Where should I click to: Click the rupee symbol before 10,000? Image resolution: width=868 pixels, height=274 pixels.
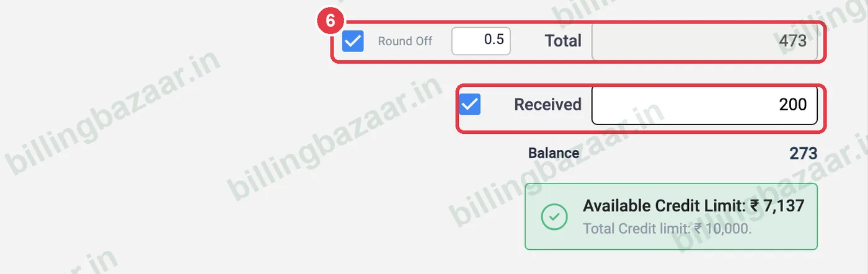pyautogui.click(x=698, y=229)
